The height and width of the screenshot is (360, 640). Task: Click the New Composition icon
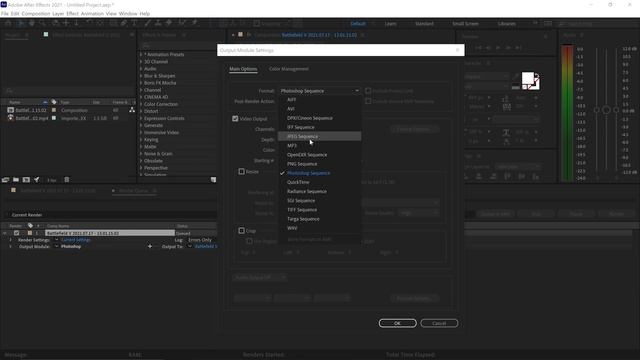pos(26,180)
